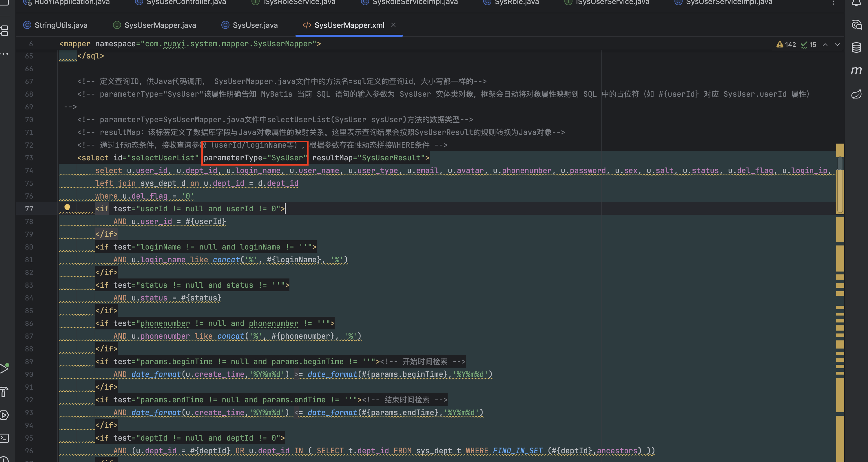
Task: Click the 142 warnings inspection indicator
Action: tap(786, 45)
